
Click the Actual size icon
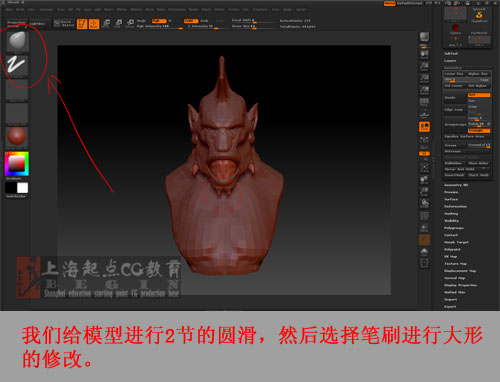(424, 79)
